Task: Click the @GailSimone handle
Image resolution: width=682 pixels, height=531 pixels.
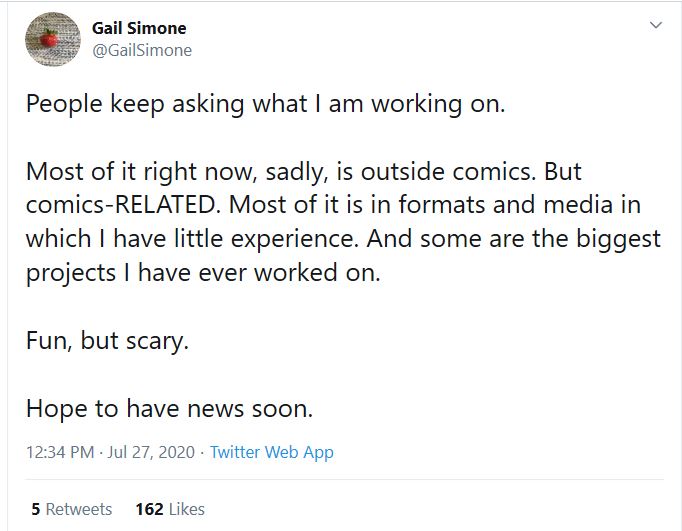Action: pyautogui.click(x=142, y=50)
